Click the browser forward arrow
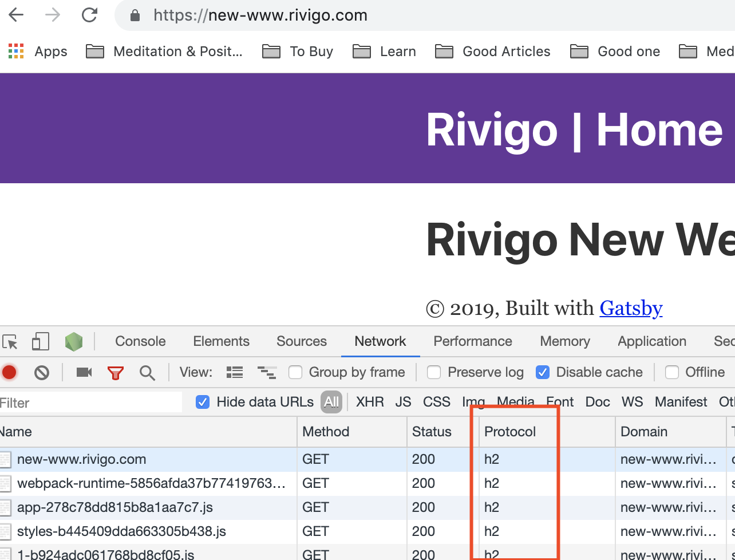Image resolution: width=735 pixels, height=560 pixels. pyautogui.click(x=53, y=15)
